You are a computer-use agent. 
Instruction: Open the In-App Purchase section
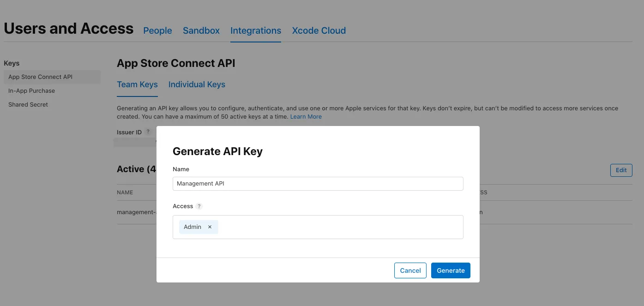[x=31, y=90]
